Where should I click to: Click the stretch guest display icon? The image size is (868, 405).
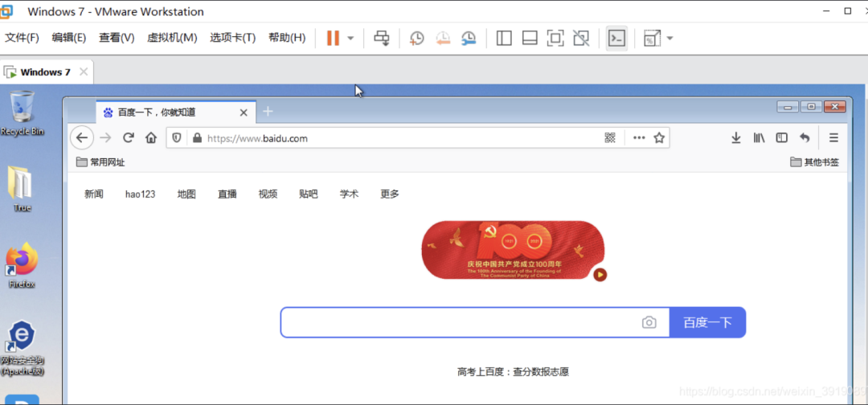pyautogui.click(x=652, y=39)
